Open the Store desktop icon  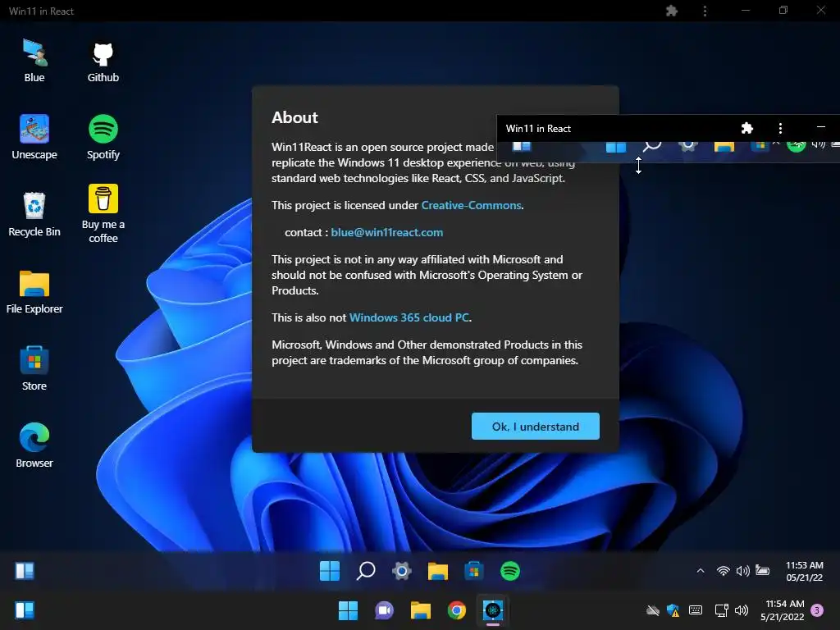pos(34,368)
